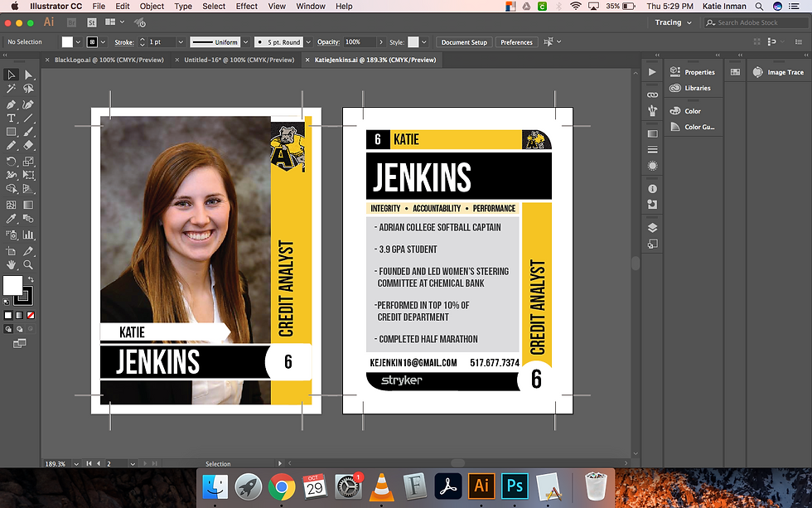Reset to default fill and stroke
Screen dimensions: 812x508
7,302
